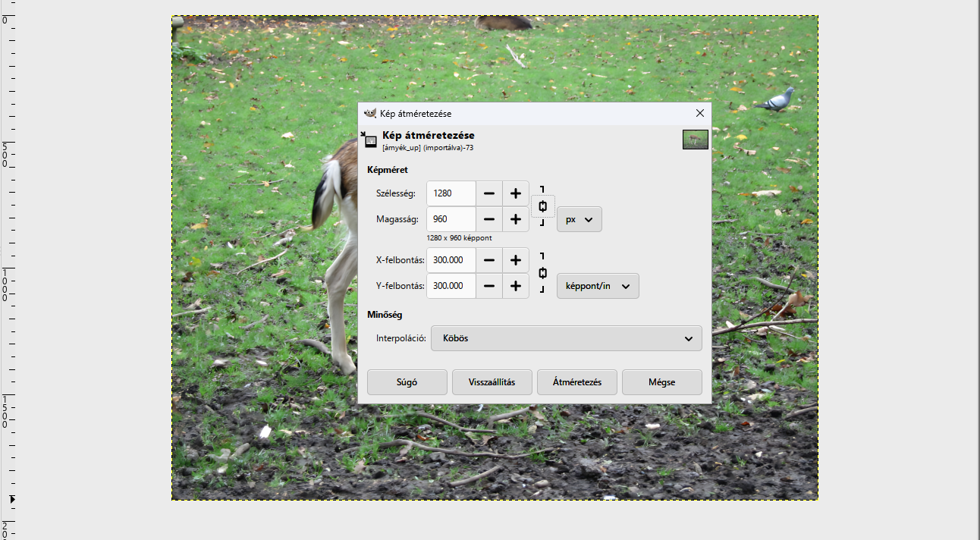The width and height of the screenshot is (980, 540).
Task: Decrease Magasság value with minus button
Action: click(x=489, y=219)
